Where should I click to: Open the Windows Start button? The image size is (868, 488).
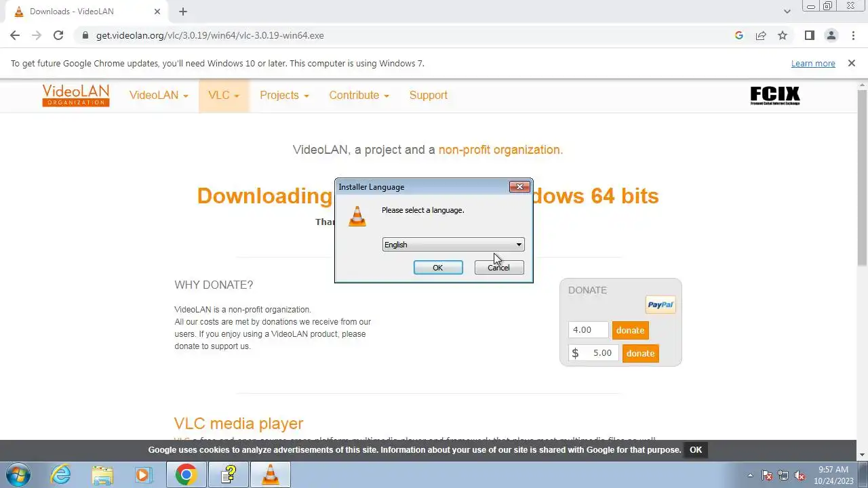point(16,474)
